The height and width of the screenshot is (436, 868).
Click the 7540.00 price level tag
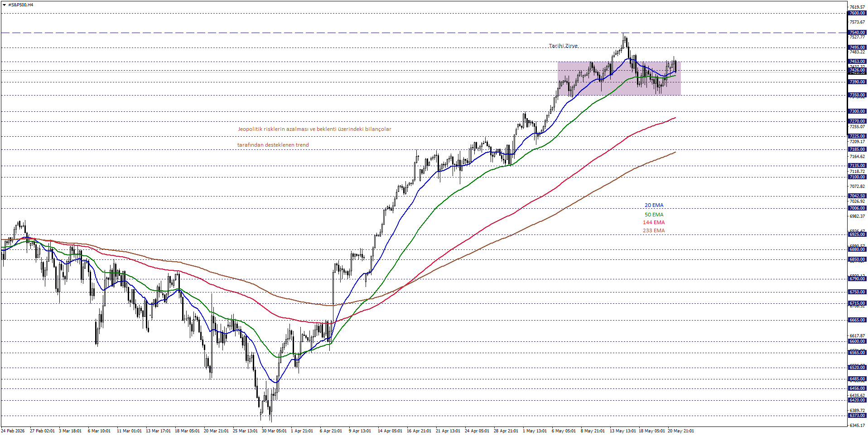[857, 33]
